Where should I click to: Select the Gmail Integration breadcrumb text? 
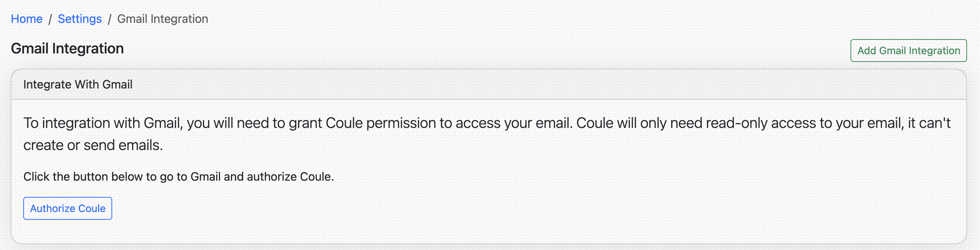(x=162, y=18)
